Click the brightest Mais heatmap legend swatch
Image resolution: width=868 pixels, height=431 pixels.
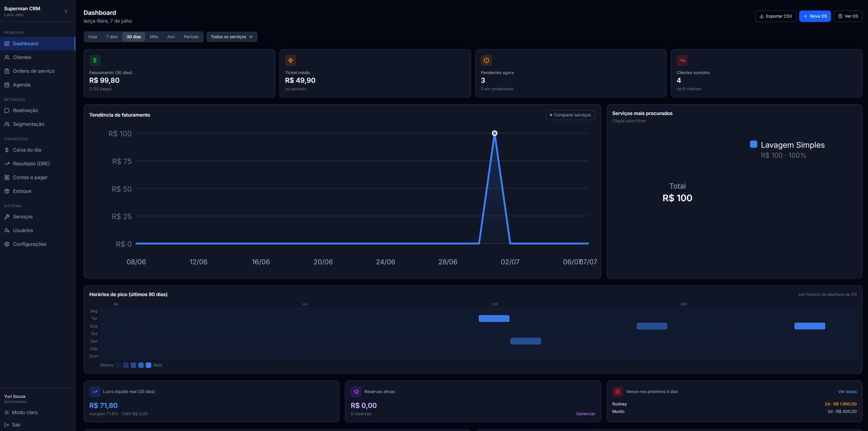(x=148, y=365)
